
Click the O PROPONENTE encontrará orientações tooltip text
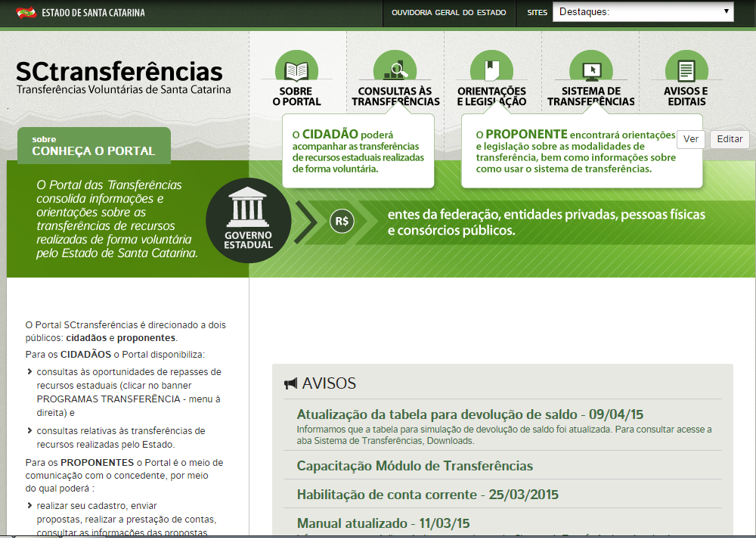[576, 151]
